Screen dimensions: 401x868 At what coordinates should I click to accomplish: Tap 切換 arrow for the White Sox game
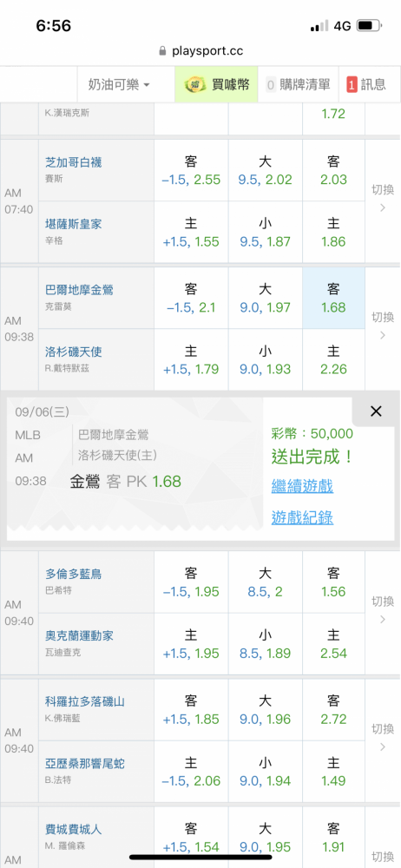383,200
